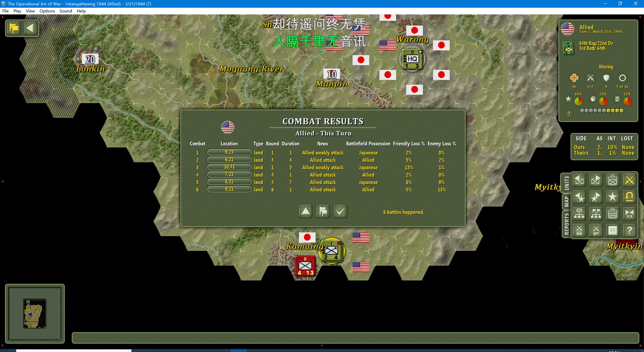Click the Lonkin objective value 20

coord(90,59)
